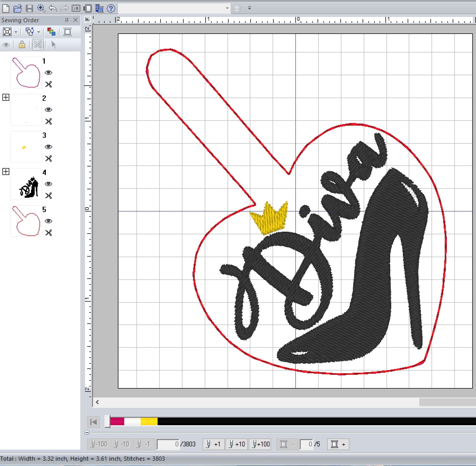Open the quick access toolbar customize menu

click(249, 8)
